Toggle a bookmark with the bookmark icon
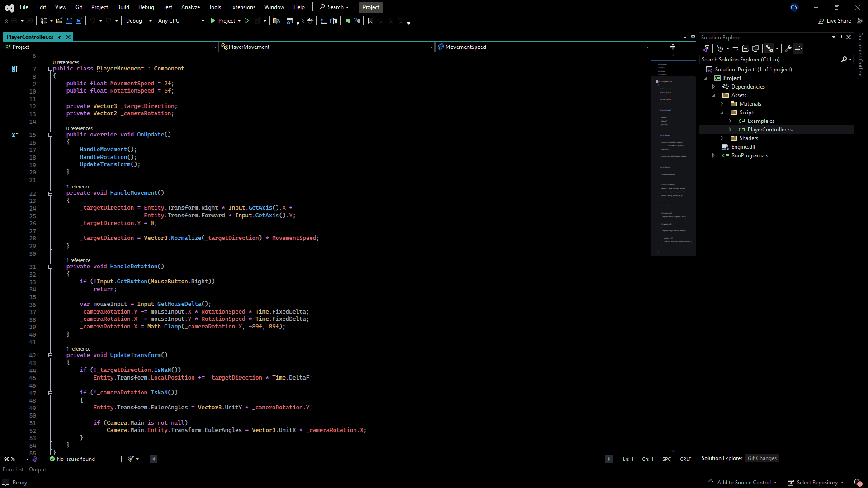This screenshot has width=868, height=488. (x=371, y=21)
